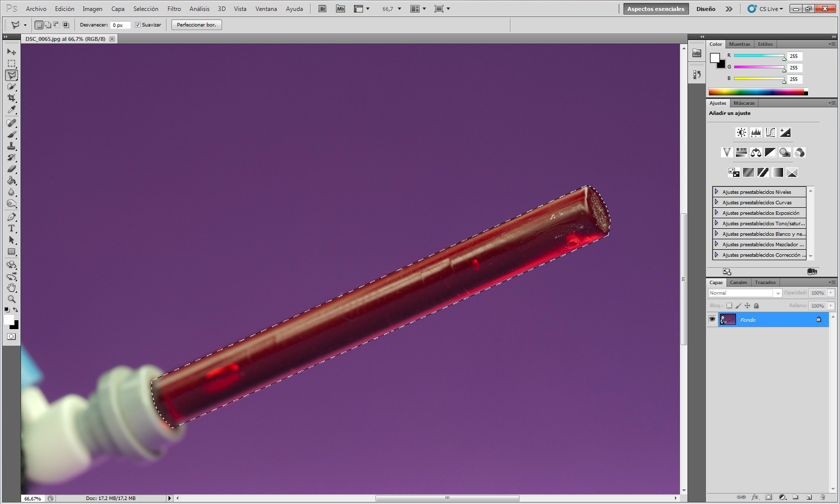Switch to the Canales tab
840x504 pixels.
point(738,283)
